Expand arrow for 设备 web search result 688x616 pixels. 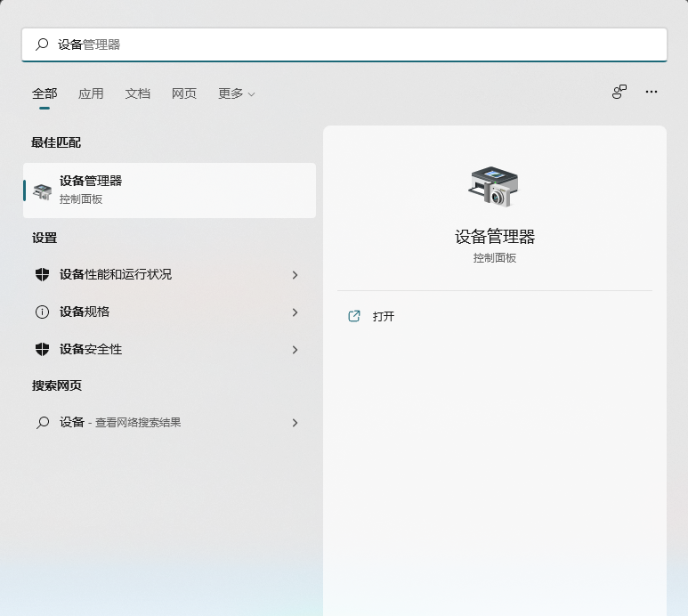(x=295, y=423)
